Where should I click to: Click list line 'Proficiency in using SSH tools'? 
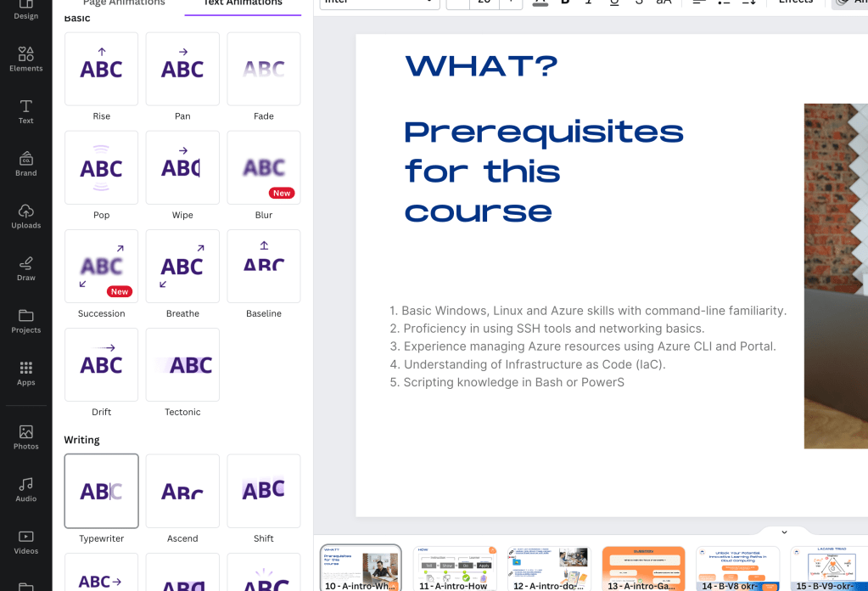(x=547, y=329)
